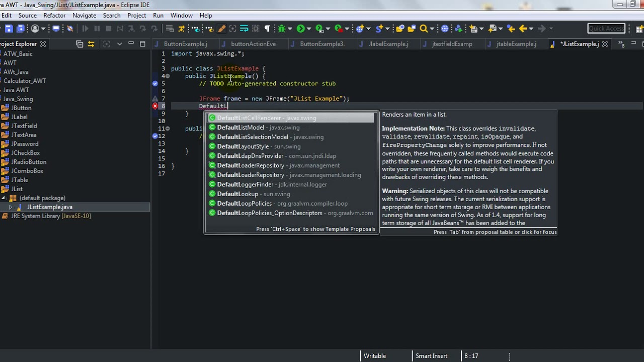
Task: Click in the Quick Access field
Action: point(606,29)
